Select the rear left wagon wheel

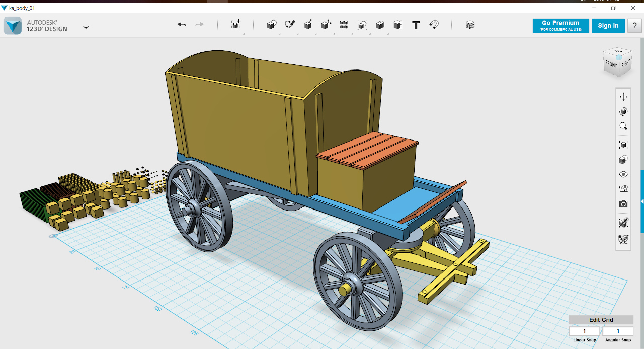[x=200, y=207]
